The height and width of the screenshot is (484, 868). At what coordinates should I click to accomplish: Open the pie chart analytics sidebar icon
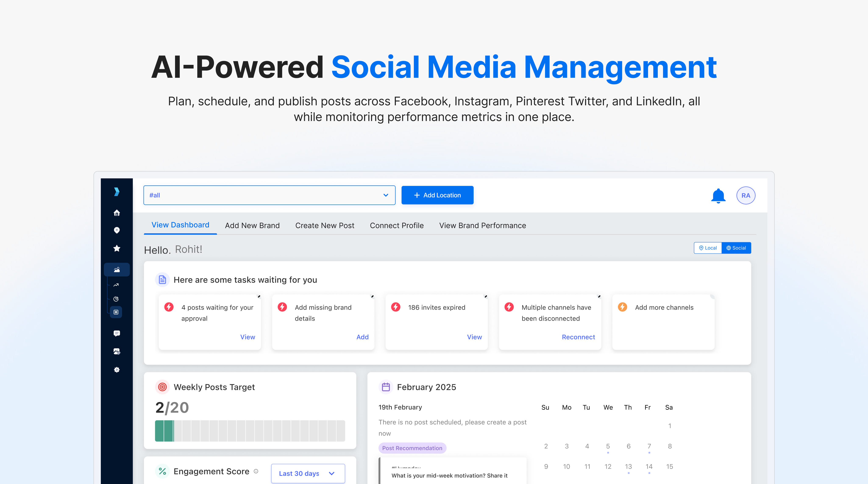(116, 299)
